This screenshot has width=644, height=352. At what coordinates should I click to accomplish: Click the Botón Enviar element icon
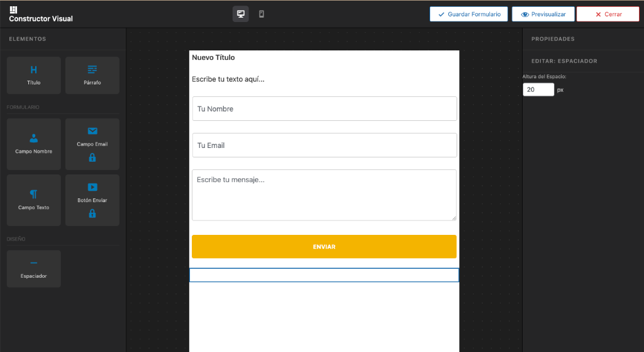(92, 187)
